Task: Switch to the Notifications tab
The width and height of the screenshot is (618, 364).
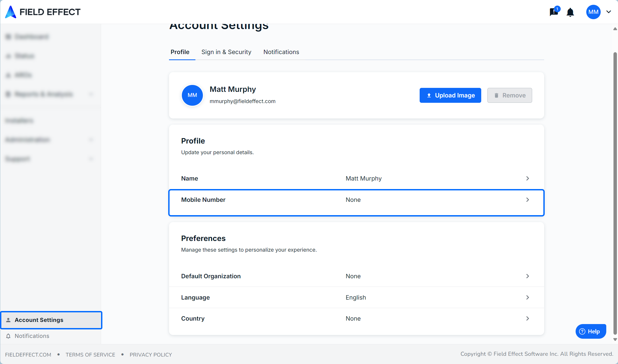Action: coord(281,52)
